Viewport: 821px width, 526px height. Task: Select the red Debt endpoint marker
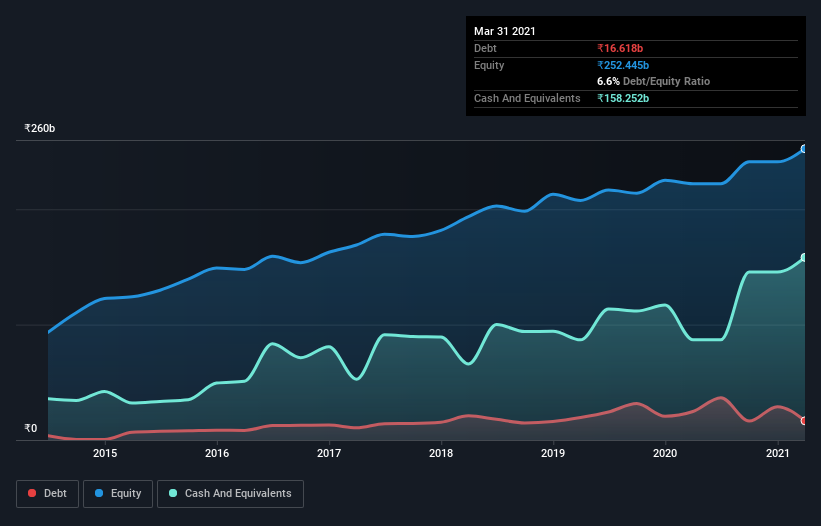point(804,421)
